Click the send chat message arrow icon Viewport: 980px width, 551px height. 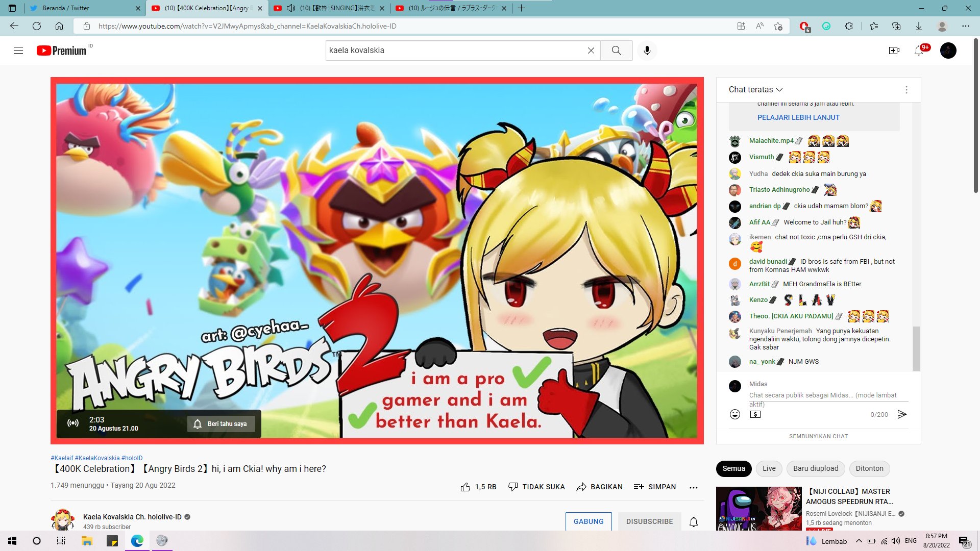[x=902, y=414]
